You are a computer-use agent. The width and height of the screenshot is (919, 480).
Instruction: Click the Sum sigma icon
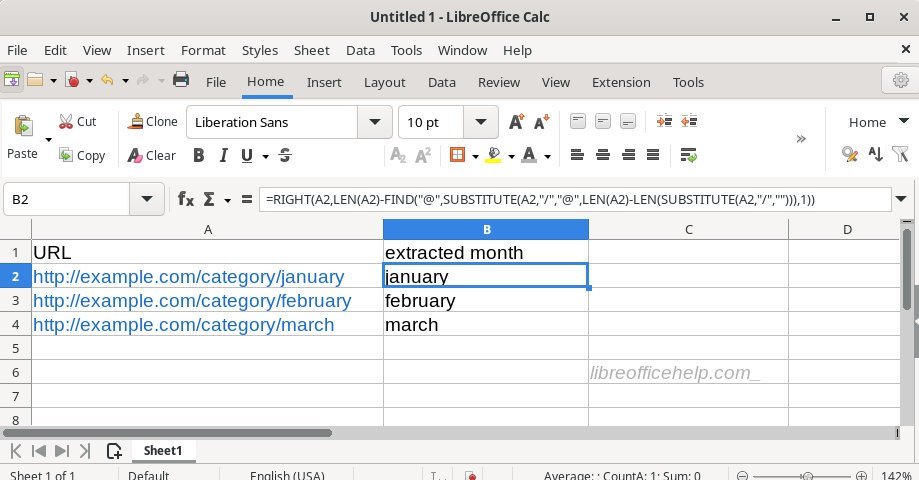click(209, 199)
